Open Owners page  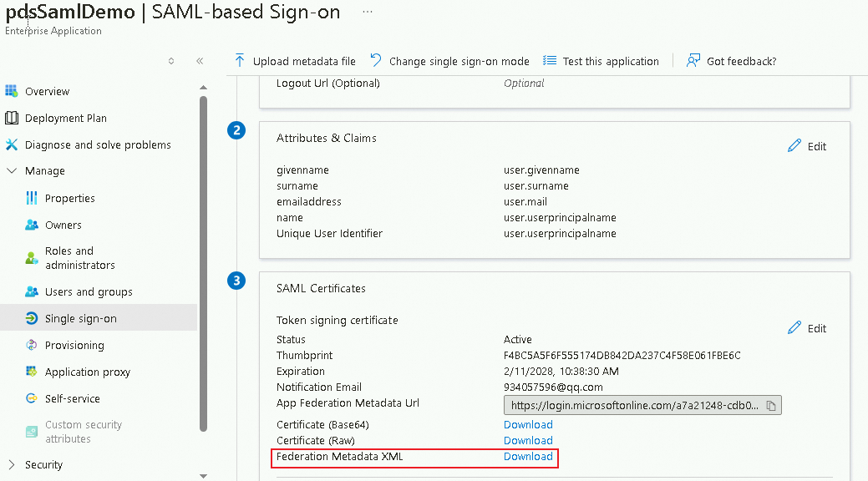pos(63,225)
